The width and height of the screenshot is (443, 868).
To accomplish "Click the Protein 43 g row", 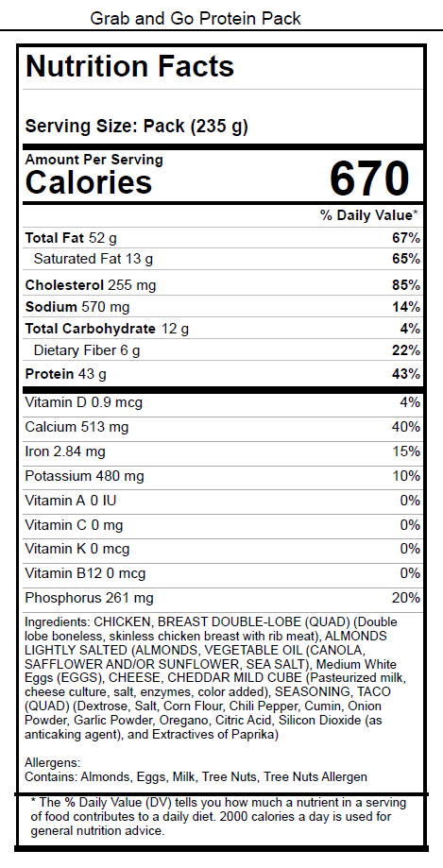I will (223, 374).
